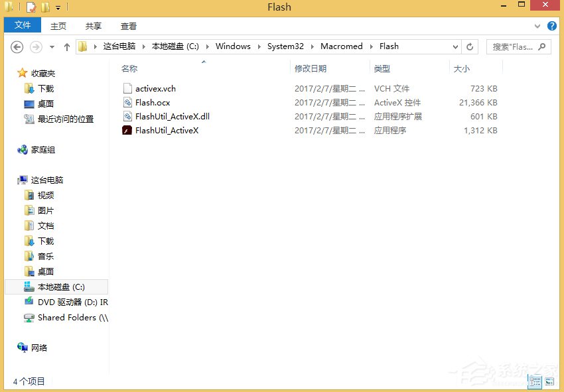Image resolution: width=564 pixels, height=392 pixels.
Task: Switch to large icons view
Action: [549, 382]
